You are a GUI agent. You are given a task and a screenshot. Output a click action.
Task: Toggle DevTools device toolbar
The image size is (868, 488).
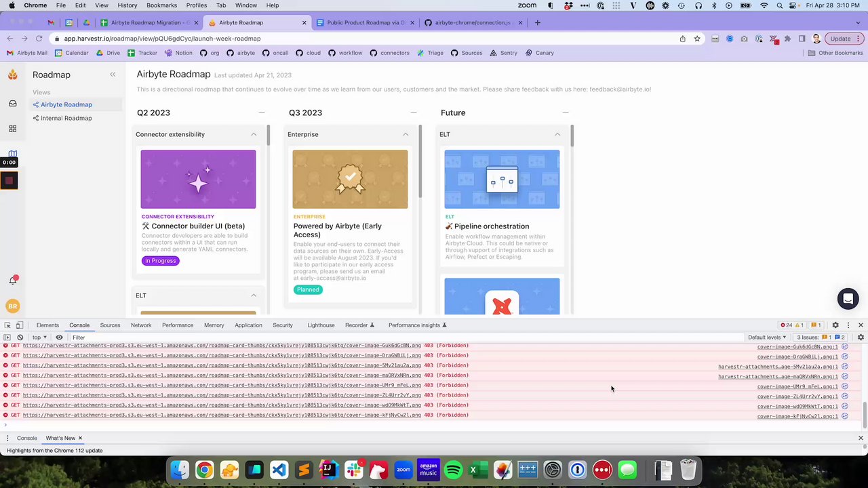20,325
